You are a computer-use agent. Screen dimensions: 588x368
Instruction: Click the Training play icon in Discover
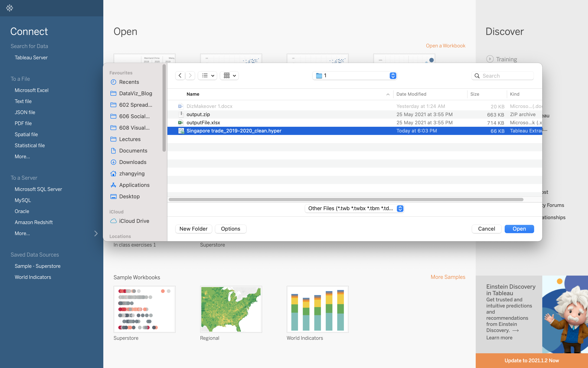[490, 59]
